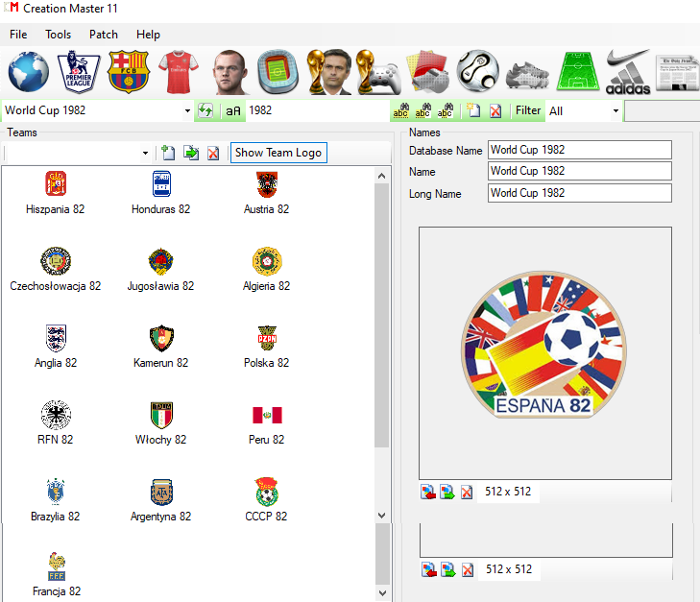This screenshot has width=700, height=602.
Task: Expand the World Cup 1982 tournament dropdown
Action: coord(187,110)
